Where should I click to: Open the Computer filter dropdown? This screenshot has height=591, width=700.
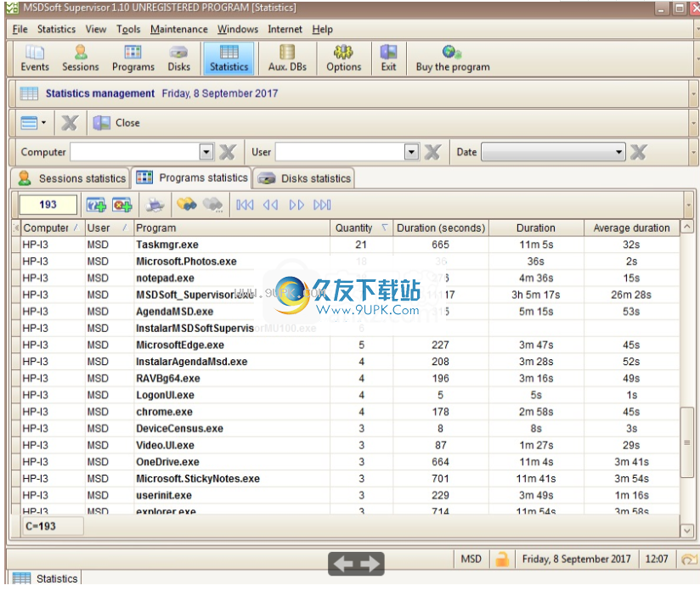(206, 152)
